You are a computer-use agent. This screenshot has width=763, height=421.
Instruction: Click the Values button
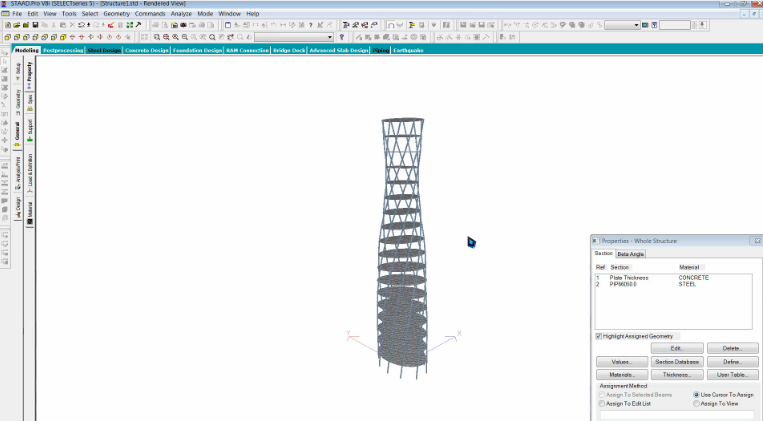(622, 362)
